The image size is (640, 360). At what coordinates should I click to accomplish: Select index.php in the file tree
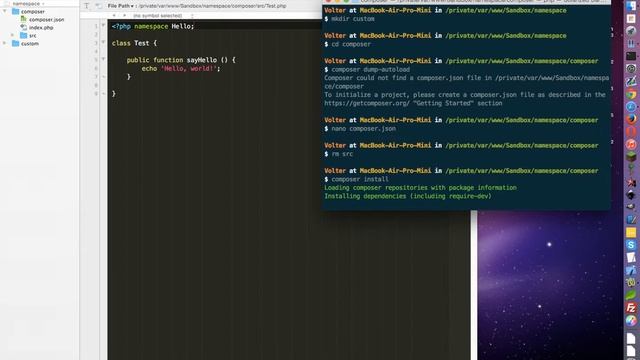(41, 27)
